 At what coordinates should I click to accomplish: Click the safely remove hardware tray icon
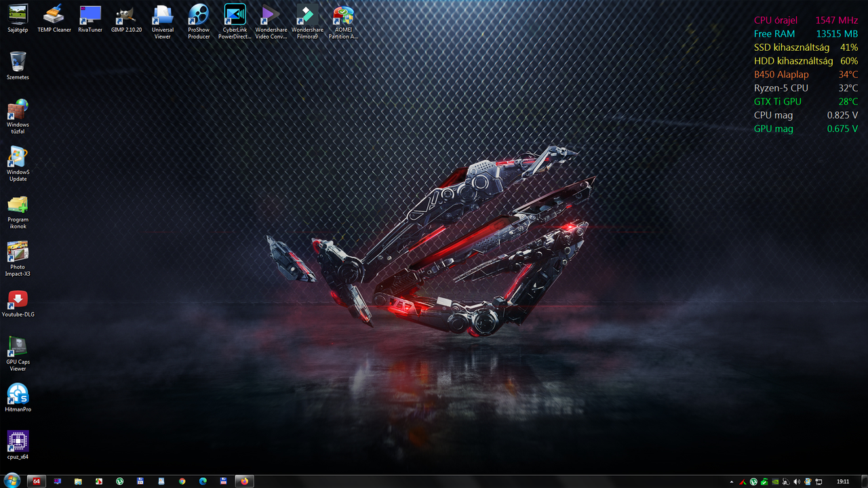[x=764, y=482]
